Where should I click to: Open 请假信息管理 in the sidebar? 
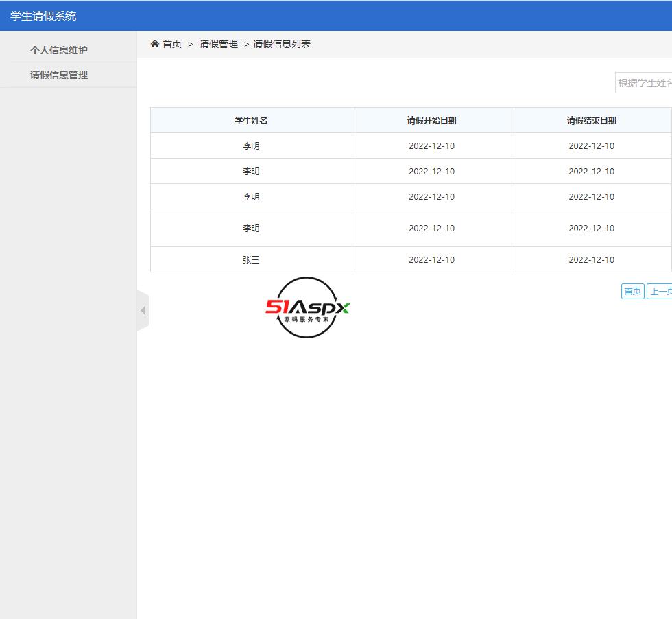pyautogui.click(x=59, y=75)
